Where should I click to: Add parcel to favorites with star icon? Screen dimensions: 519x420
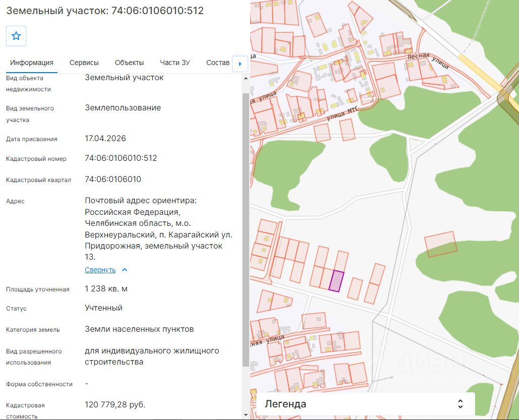point(16,36)
